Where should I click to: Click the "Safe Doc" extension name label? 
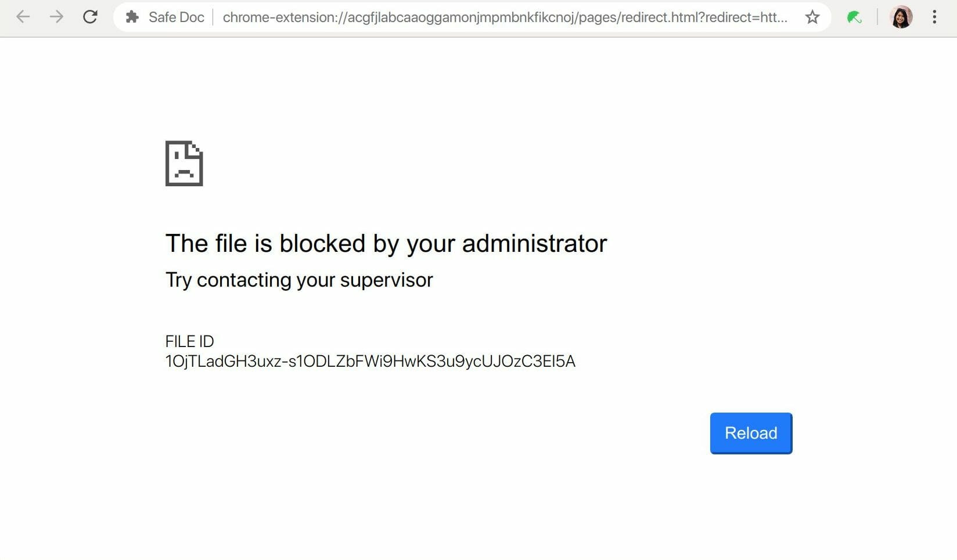click(x=176, y=17)
